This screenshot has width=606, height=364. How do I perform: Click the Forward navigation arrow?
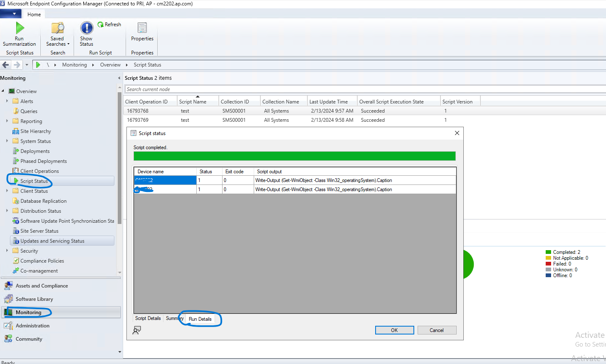[17, 65]
